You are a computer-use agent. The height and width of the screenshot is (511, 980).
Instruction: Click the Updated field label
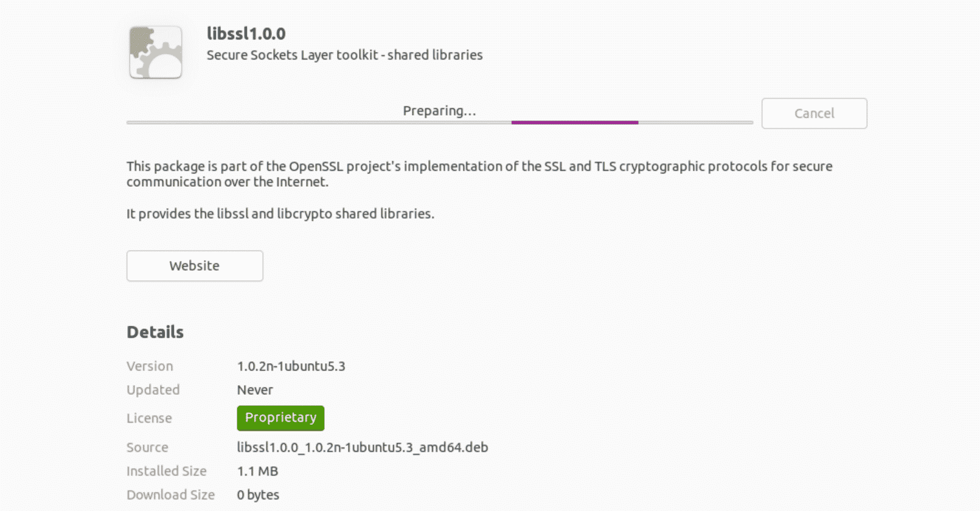coord(153,390)
